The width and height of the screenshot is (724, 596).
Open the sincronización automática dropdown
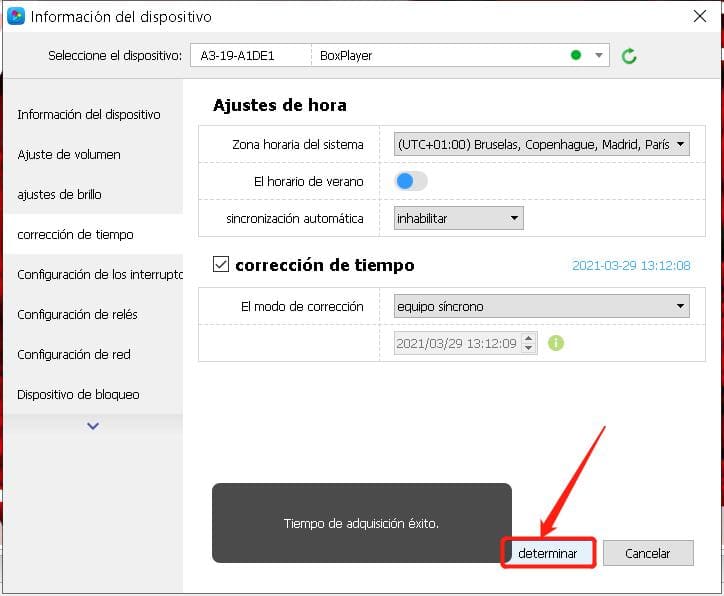pyautogui.click(x=459, y=218)
